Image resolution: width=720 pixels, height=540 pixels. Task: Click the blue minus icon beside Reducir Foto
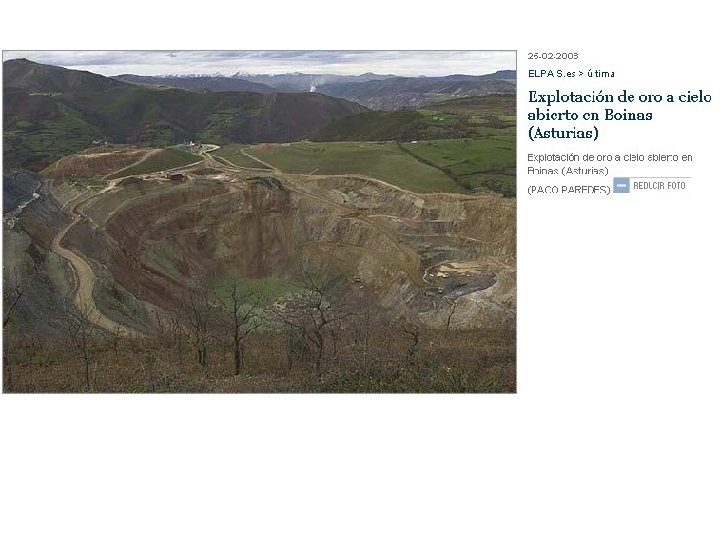621,186
